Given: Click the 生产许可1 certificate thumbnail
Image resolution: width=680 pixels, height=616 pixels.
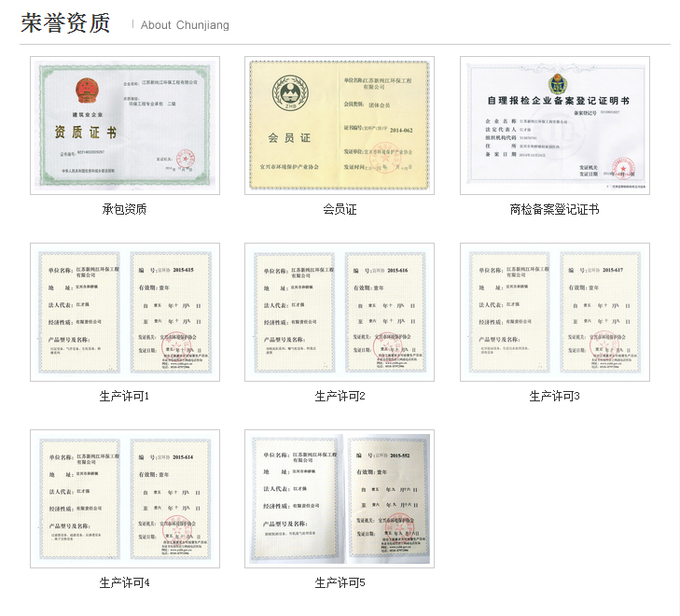Looking at the screenshot, I should [124, 312].
